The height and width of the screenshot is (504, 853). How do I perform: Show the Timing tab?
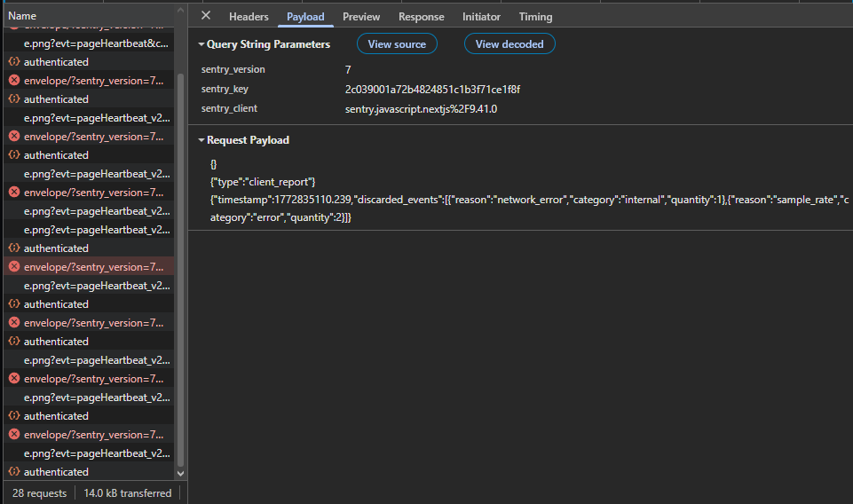click(x=535, y=17)
